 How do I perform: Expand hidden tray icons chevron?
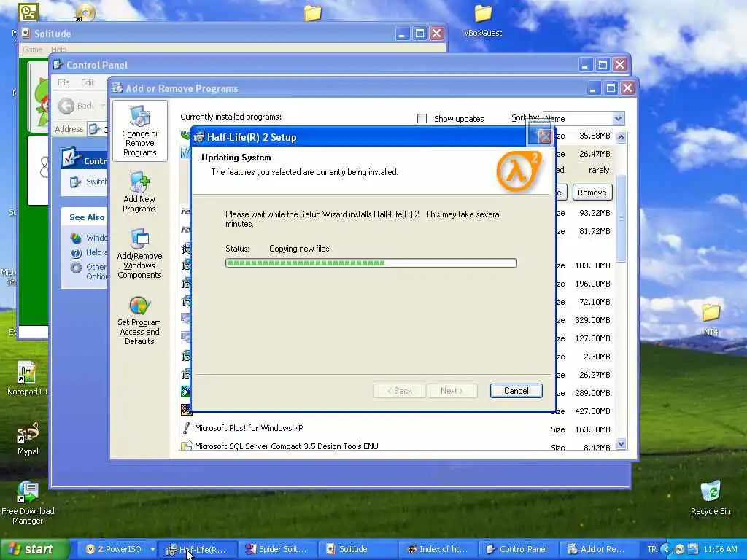coord(667,549)
